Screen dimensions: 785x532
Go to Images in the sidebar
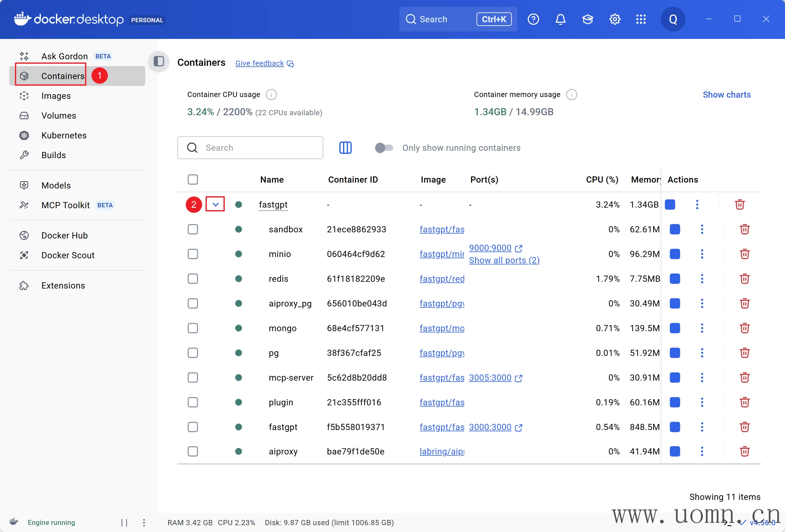(x=56, y=96)
